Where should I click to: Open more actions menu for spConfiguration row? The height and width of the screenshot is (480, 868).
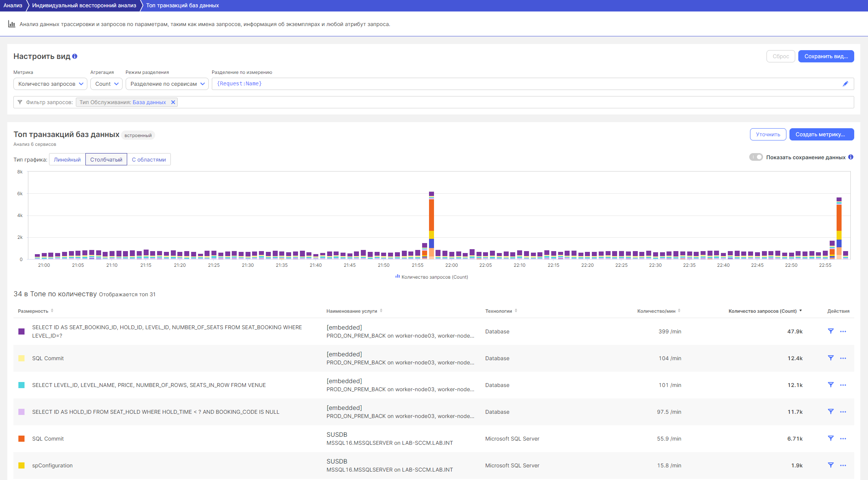click(x=843, y=465)
